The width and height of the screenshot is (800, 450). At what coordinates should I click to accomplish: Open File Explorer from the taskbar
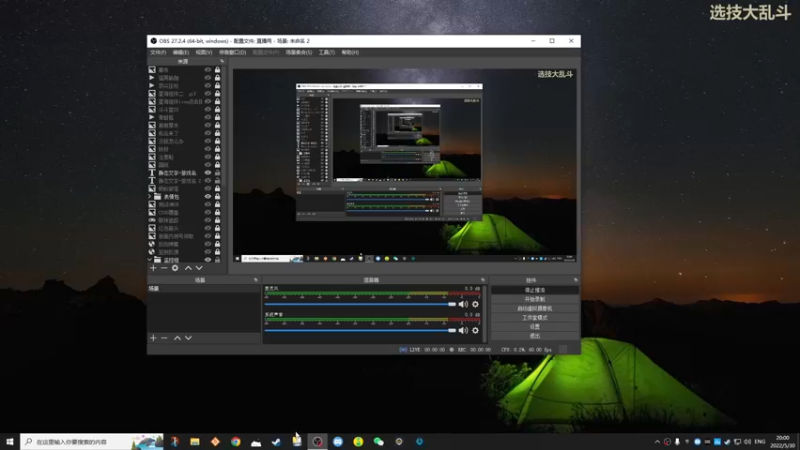194,442
